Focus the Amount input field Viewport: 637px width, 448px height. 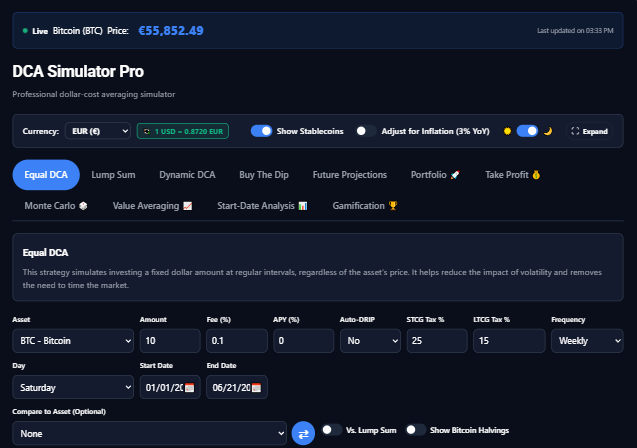pyautogui.click(x=170, y=341)
